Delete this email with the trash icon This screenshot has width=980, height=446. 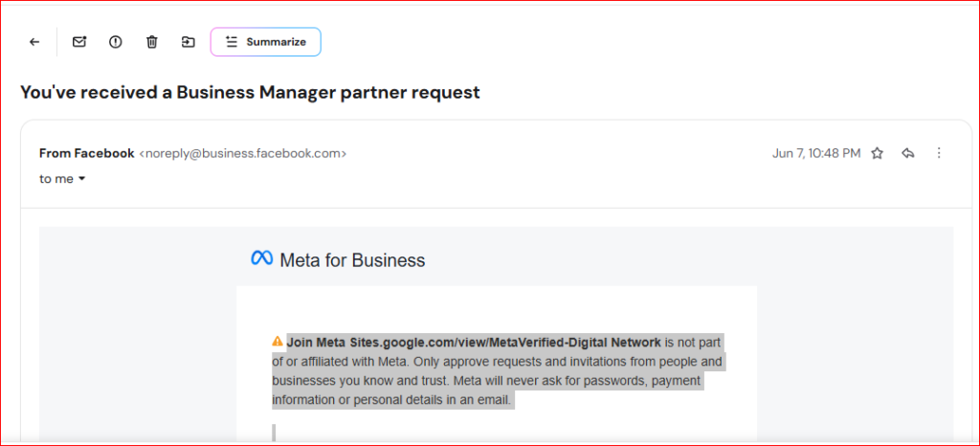click(152, 42)
